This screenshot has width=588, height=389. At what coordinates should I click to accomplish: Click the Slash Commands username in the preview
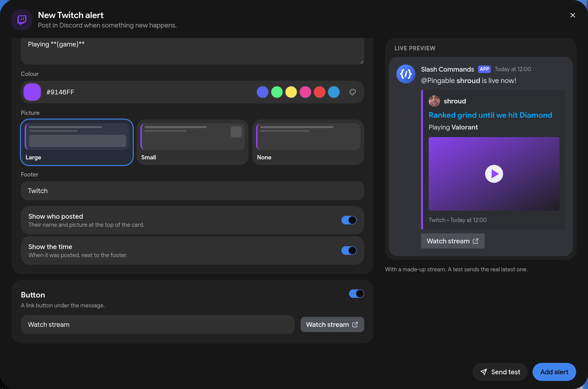coord(447,69)
